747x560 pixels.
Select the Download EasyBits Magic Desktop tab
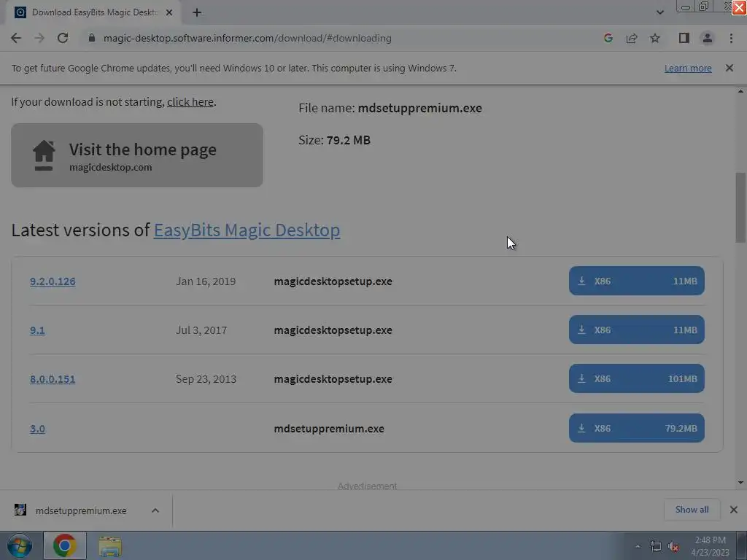click(93, 12)
